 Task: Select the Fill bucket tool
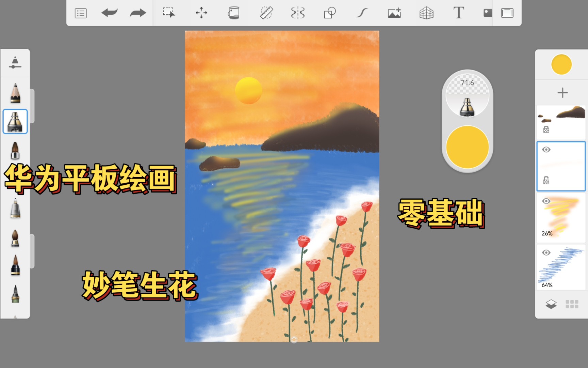point(233,13)
